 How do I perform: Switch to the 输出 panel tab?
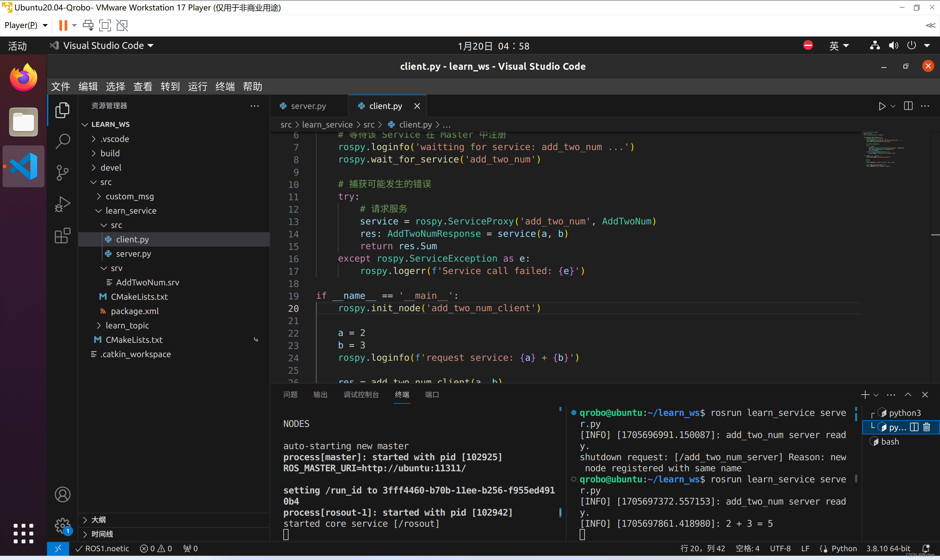[x=320, y=395]
